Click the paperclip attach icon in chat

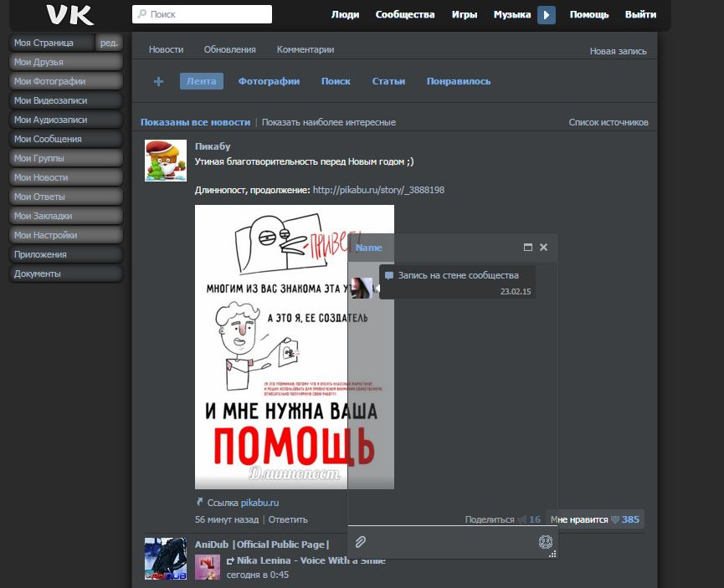tap(361, 542)
